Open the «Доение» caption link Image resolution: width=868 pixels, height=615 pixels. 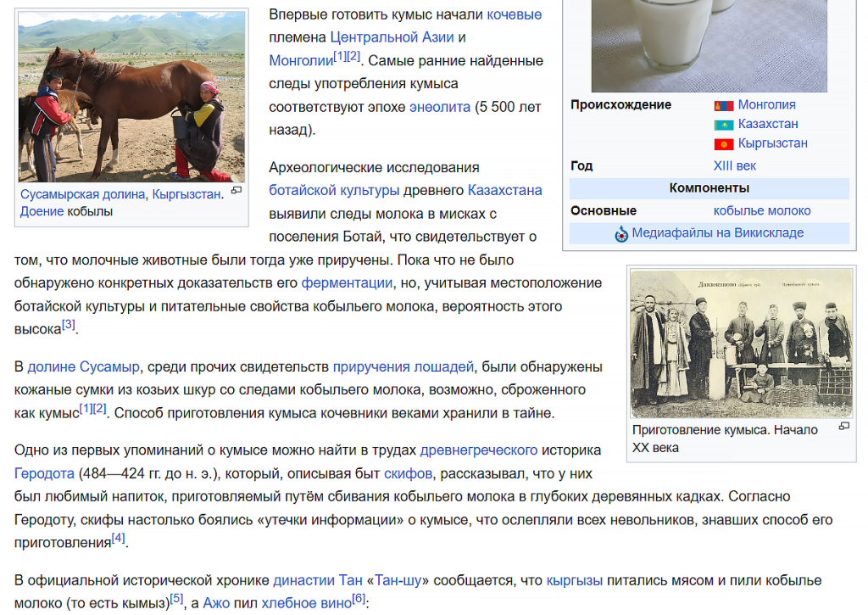(42, 212)
